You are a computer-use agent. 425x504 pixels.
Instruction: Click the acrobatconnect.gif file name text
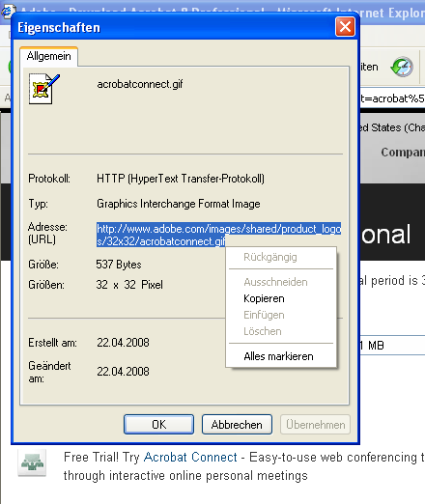[140, 84]
